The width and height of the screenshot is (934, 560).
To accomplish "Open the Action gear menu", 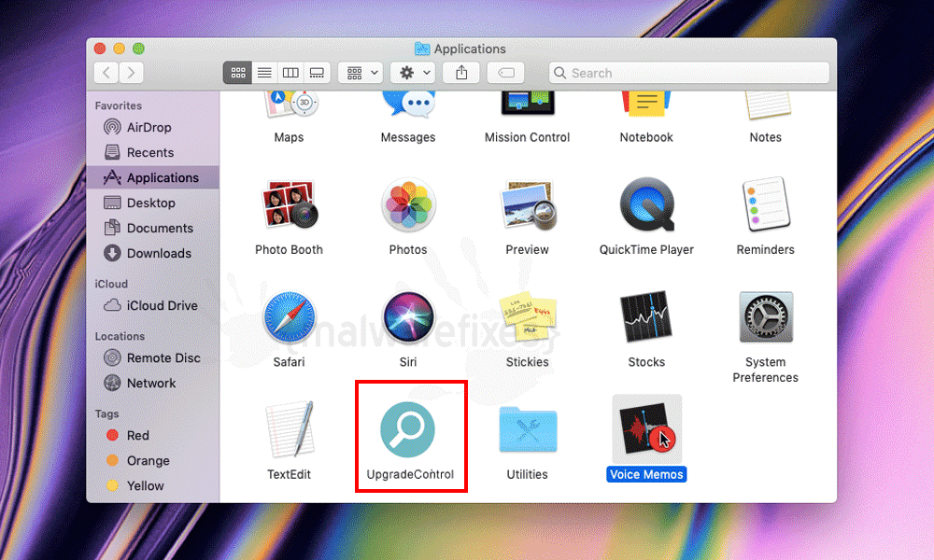I will point(414,73).
